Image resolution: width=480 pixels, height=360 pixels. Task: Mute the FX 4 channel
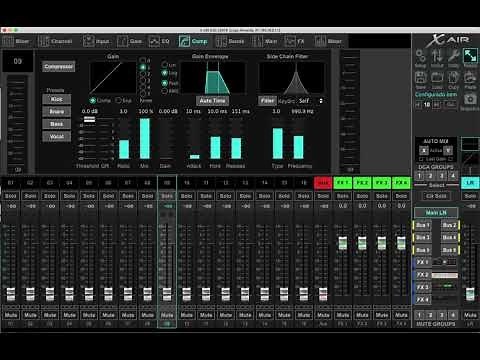pyautogui.click(x=401, y=315)
